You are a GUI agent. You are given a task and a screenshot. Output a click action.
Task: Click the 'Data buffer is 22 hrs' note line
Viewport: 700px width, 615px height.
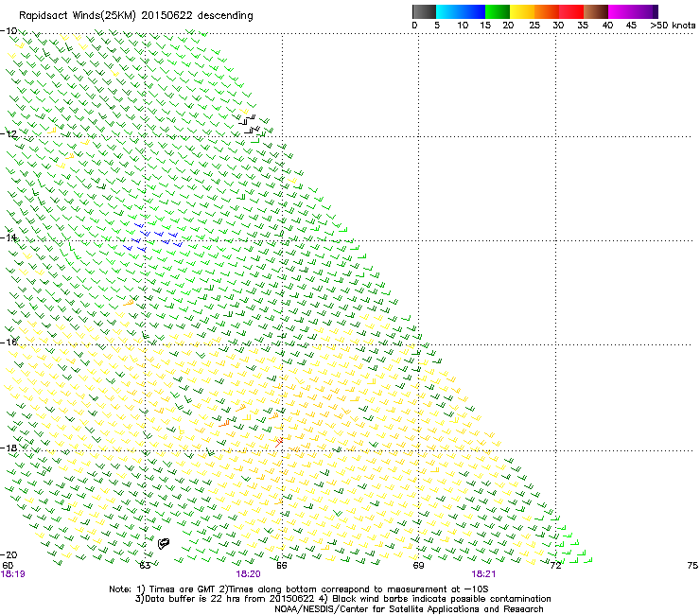pyautogui.click(x=342, y=599)
